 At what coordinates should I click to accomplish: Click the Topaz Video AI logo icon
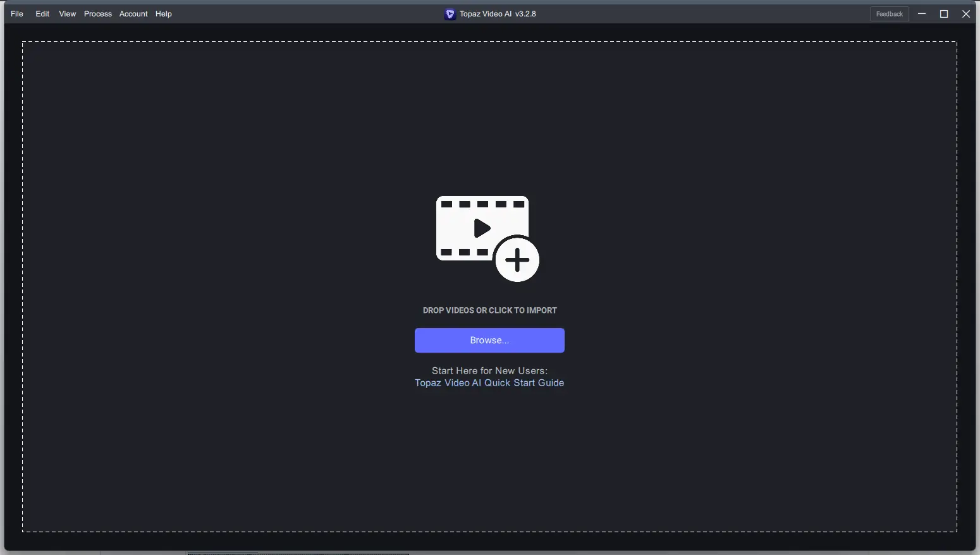click(x=450, y=14)
